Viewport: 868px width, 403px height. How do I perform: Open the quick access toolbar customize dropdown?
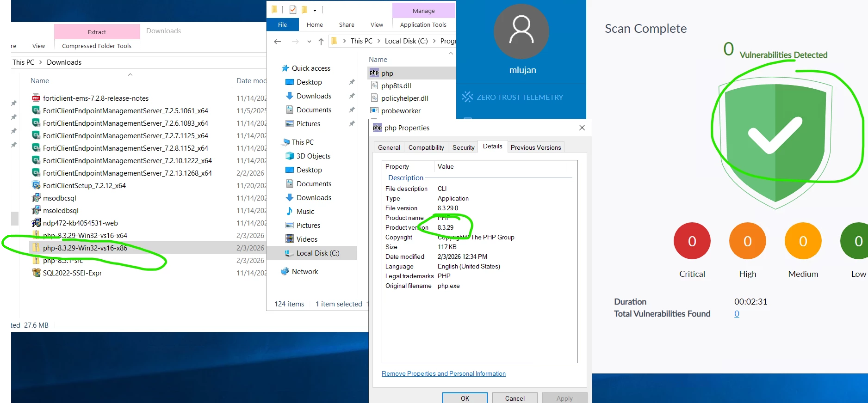point(315,10)
